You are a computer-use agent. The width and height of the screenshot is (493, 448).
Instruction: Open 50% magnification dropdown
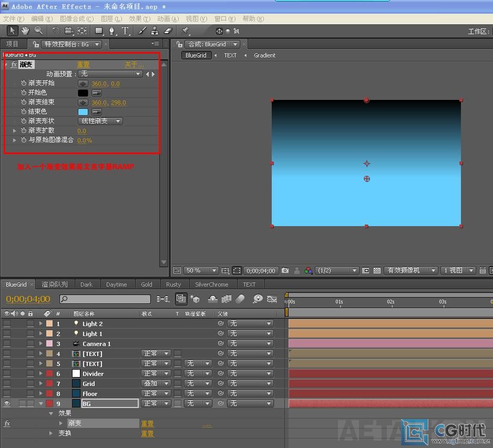(x=201, y=271)
